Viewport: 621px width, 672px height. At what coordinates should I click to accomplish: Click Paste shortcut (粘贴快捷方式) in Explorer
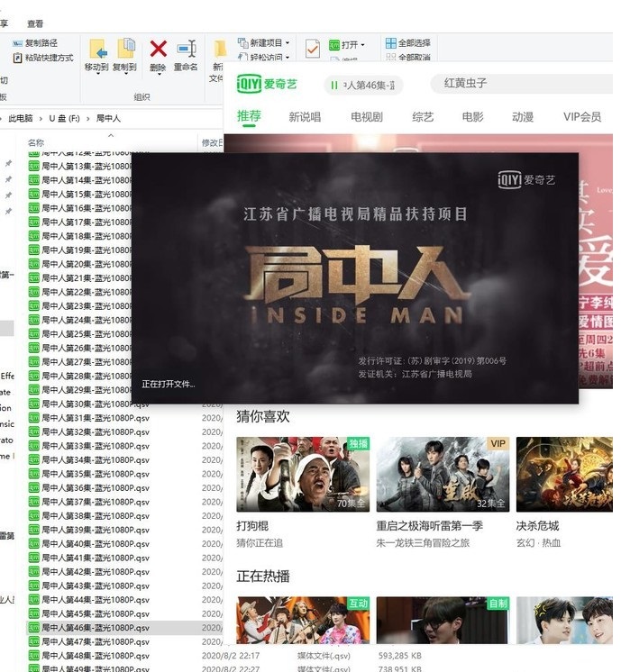[x=43, y=58]
